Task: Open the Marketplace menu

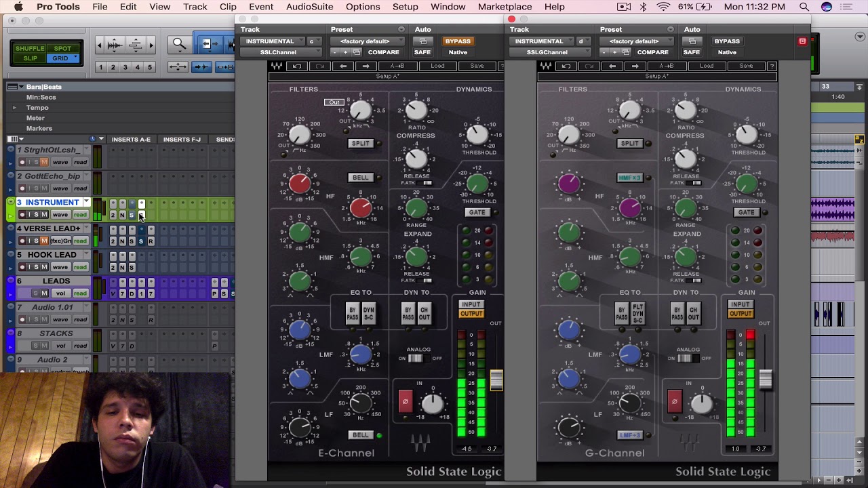Action: click(505, 7)
